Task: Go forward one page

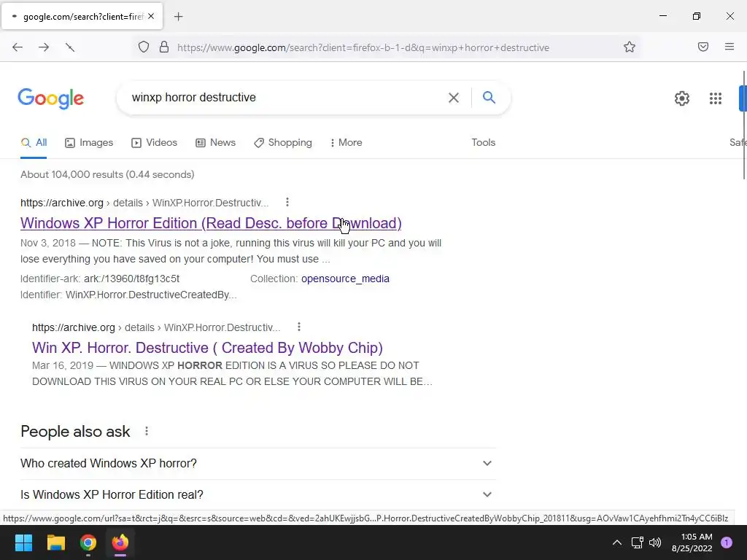Action: pyautogui.click(x=44, y=47)
